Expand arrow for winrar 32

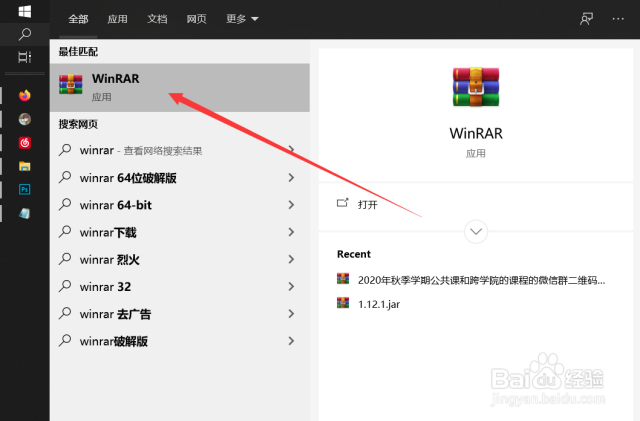tap(291, 287)
